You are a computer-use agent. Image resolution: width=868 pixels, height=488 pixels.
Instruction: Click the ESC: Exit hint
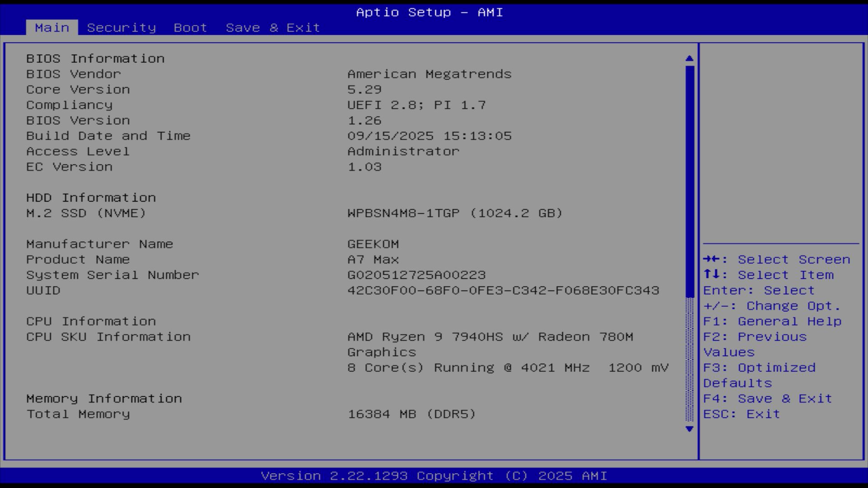tap(741, 414)
